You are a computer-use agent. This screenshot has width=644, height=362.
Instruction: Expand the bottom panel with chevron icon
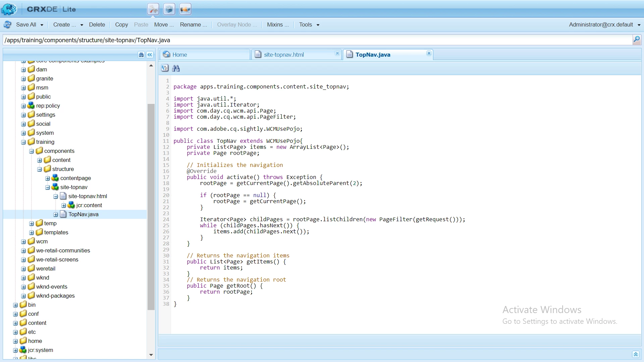coord(636,354)
